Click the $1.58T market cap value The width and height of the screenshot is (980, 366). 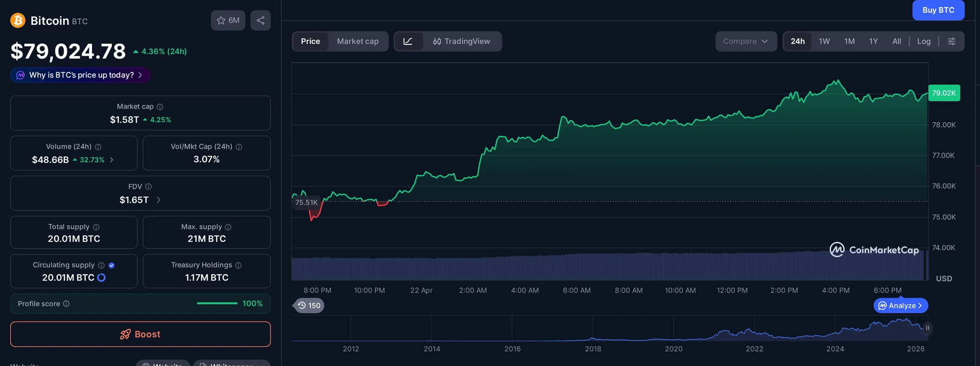(x=125, y=120)
